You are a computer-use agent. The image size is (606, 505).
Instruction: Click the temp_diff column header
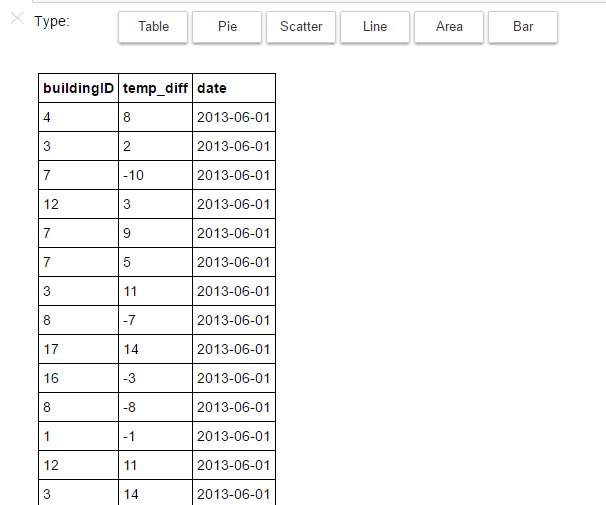(155, 88)
